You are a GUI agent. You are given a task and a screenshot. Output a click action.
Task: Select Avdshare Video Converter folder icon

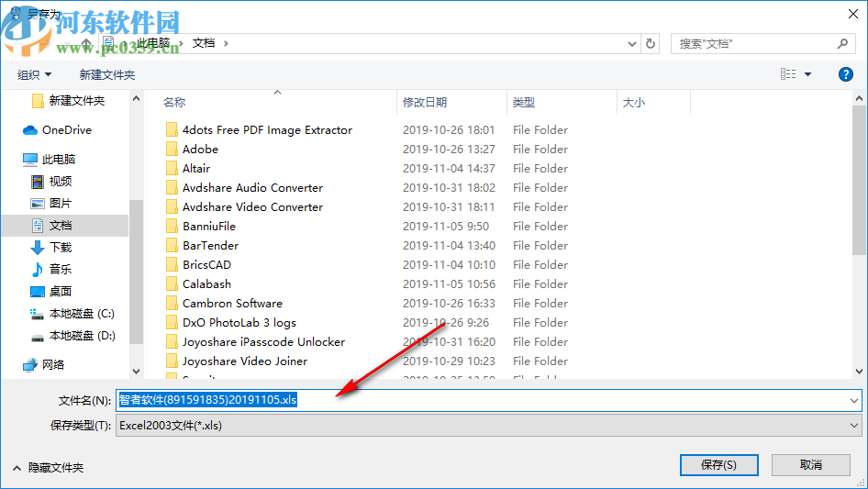(x=172, y=207)
